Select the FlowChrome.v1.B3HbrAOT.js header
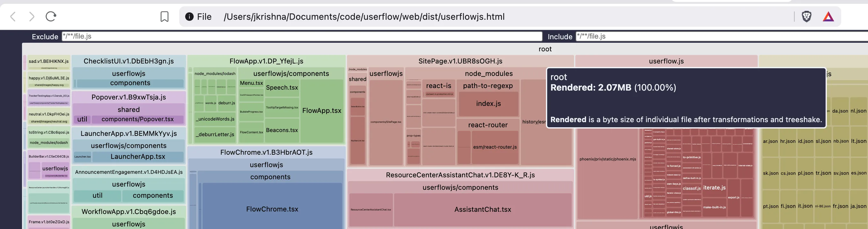The image size is (868, 229). [266, 152]
